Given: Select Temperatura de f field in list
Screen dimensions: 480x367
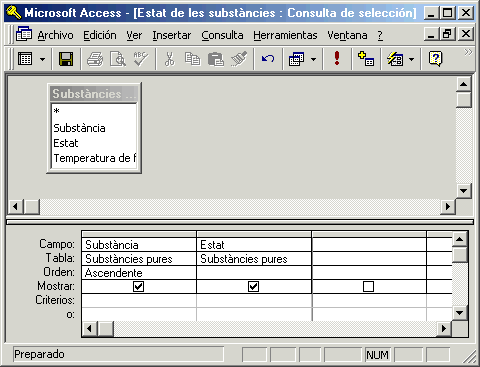Looking at the screenshot, I should [94, 158].
